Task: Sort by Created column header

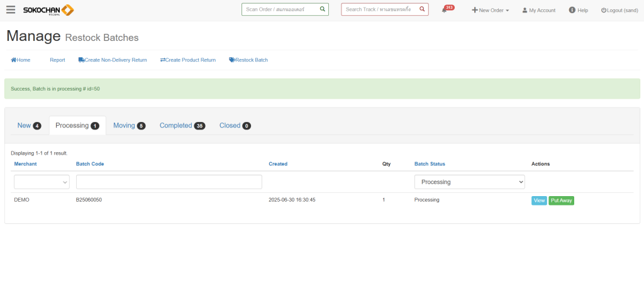Action: [277, 164]
